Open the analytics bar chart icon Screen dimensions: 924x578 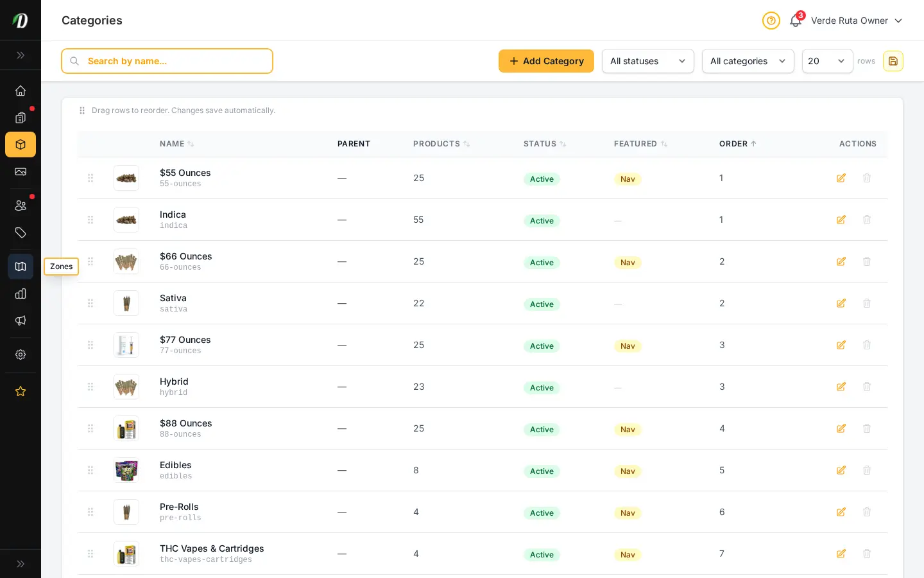pyautogui.click(x=21, y=293)
